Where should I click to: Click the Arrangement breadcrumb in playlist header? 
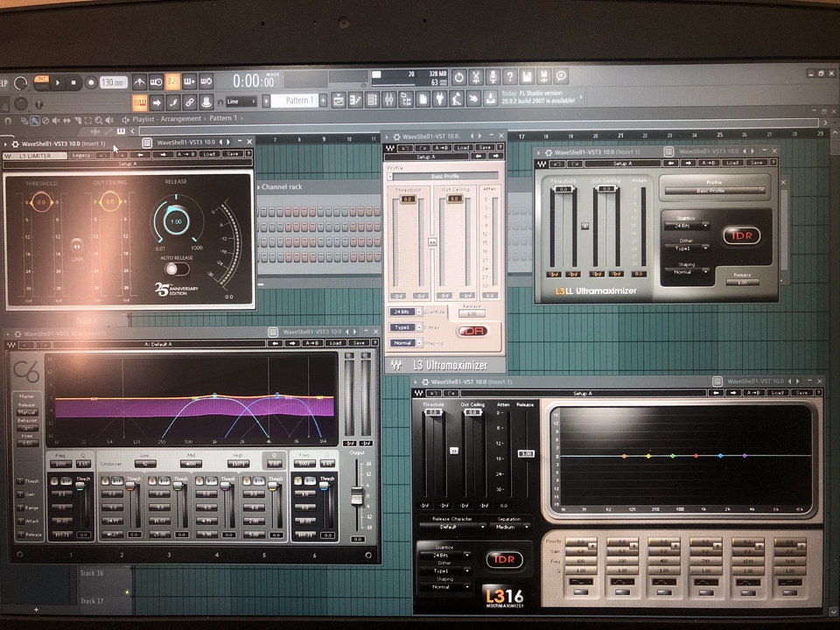click(x=180, y=119)
